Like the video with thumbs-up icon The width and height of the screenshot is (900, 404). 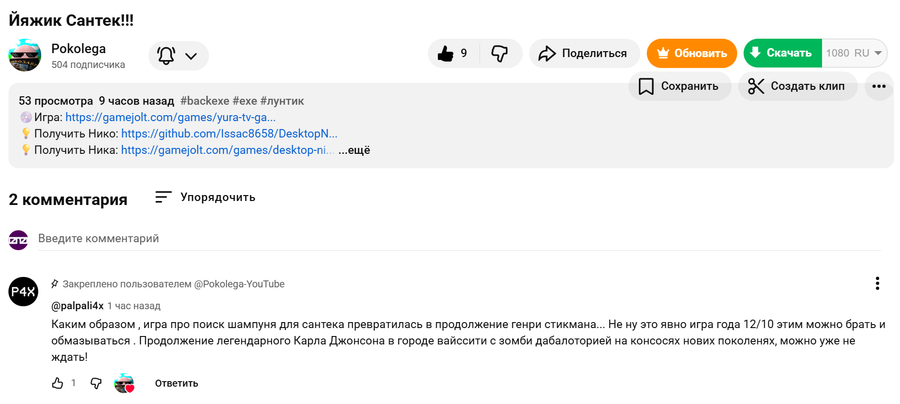pyautogui.click(x=452, y=54)
